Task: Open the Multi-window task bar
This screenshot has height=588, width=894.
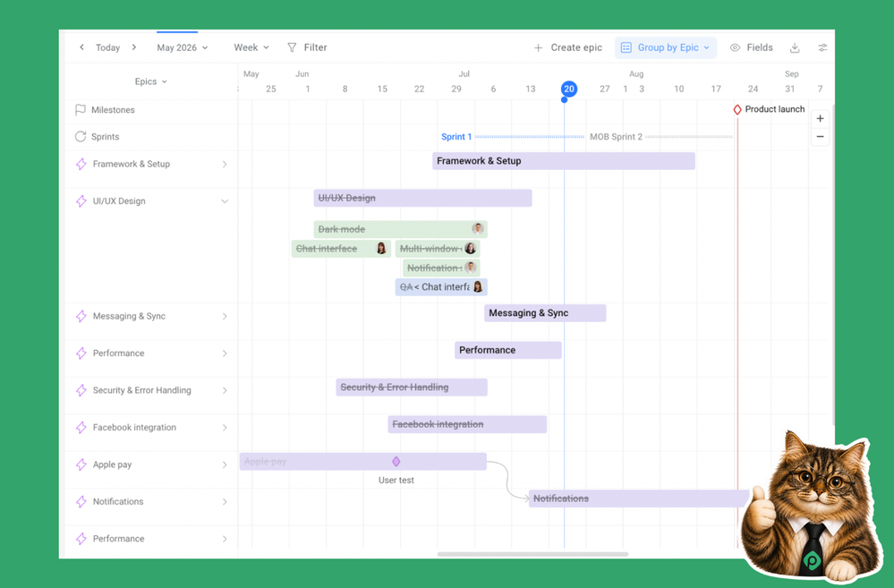Action: pos(438,249)
